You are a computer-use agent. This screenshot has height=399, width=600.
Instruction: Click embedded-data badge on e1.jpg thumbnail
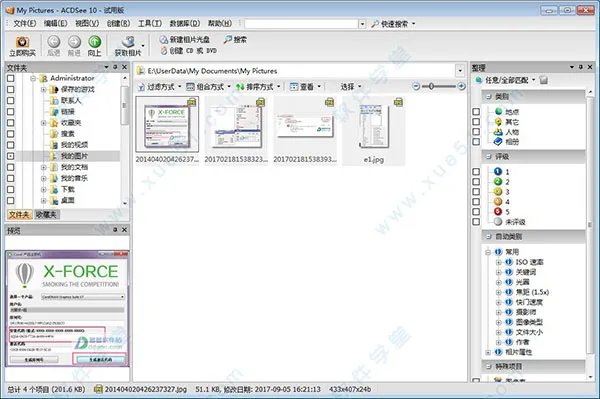tap(398, 102)
